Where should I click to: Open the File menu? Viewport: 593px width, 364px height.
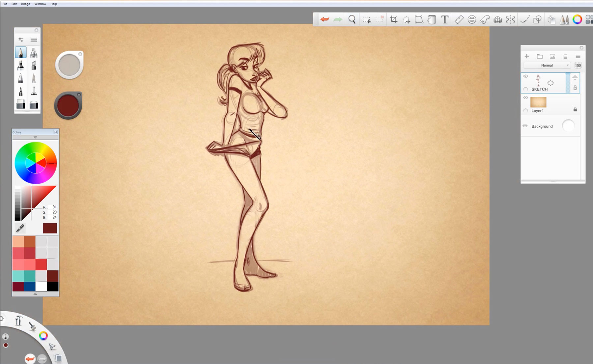coord(5,4)
